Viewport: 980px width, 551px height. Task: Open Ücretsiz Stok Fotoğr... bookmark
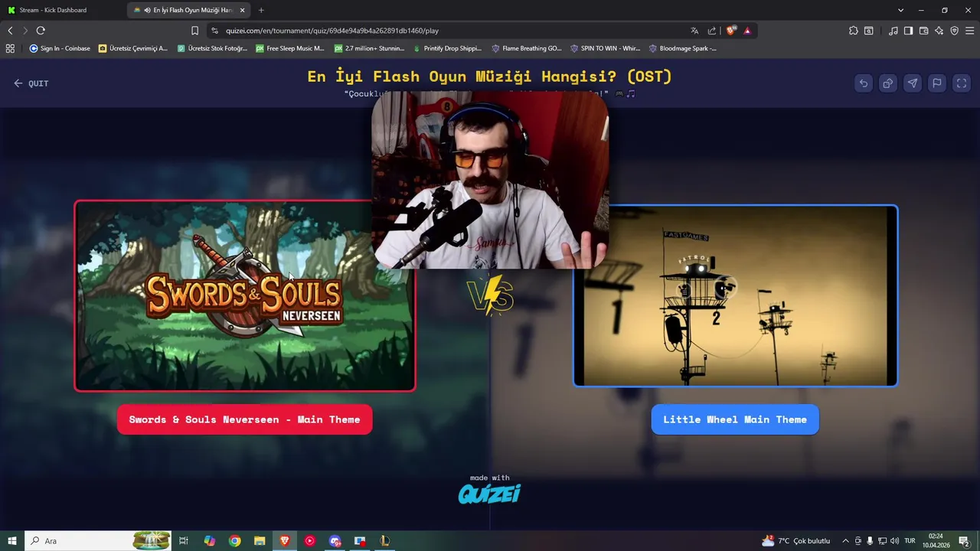tap(212, 48)
